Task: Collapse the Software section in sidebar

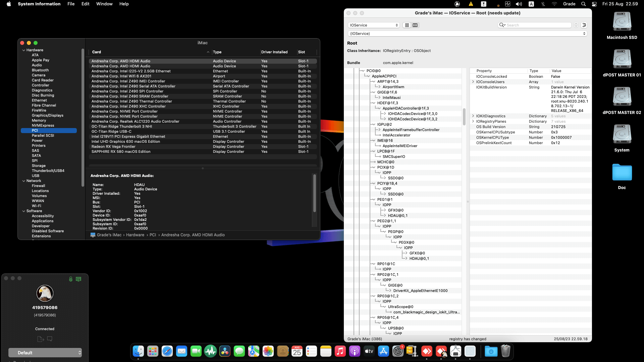Action: [x=24, y=211]
